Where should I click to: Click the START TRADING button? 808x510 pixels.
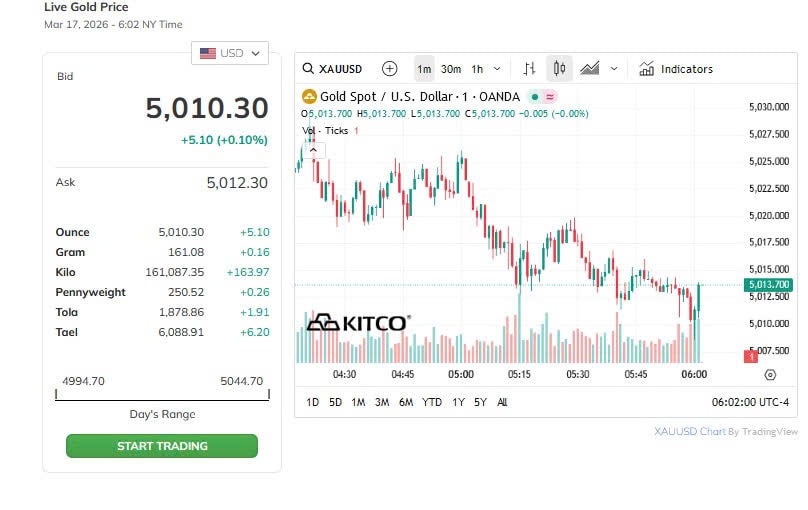coord(162,446)
